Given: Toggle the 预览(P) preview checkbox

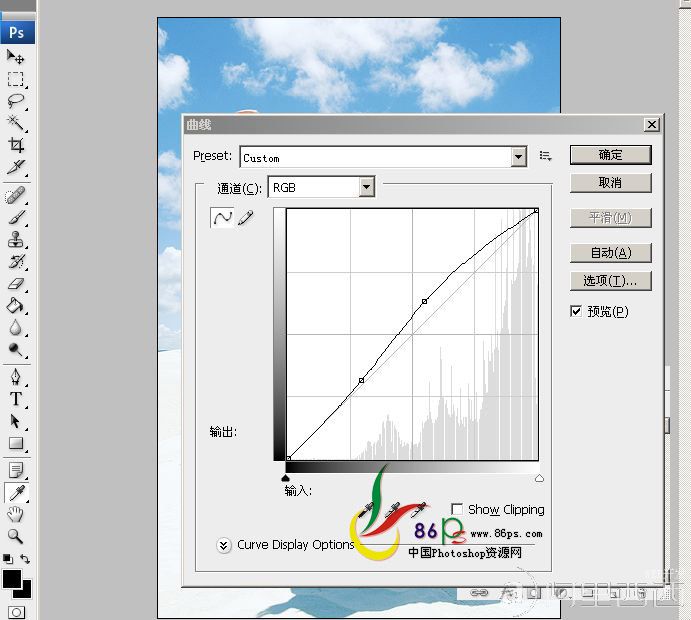Looking at the screenshot, I should point(576,311).
